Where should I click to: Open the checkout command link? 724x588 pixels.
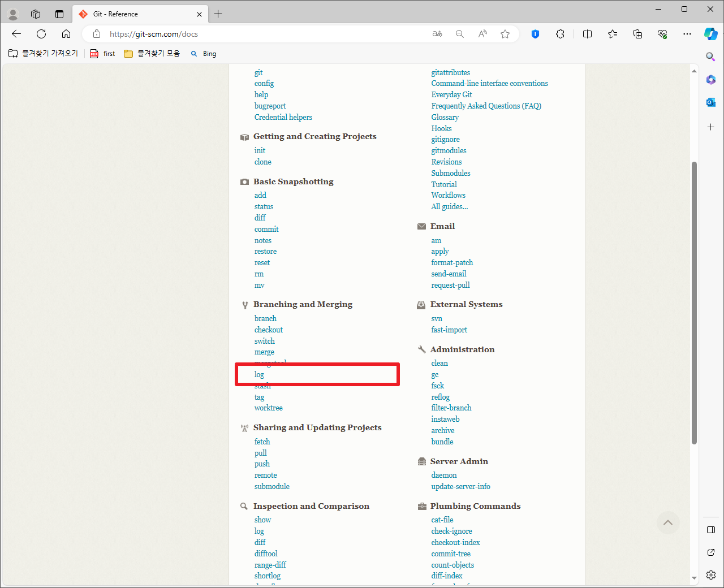point(268,330)
